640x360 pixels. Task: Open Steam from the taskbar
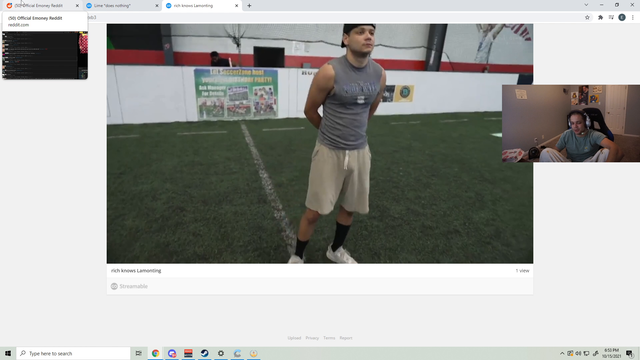[x=204, y=353]
